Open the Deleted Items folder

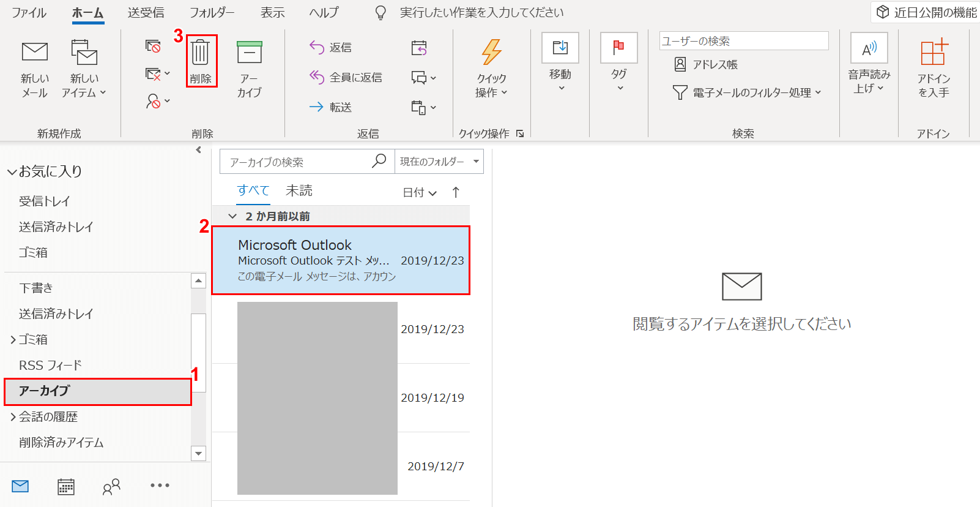(x=61, y=442)
